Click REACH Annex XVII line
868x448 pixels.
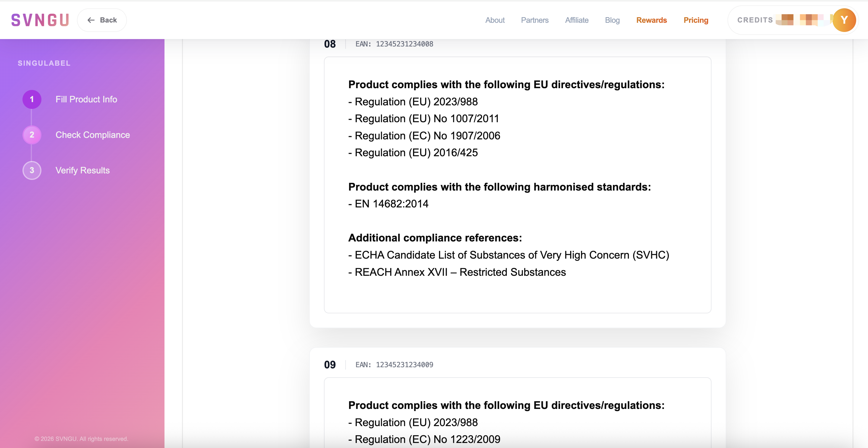coord(457,272)
